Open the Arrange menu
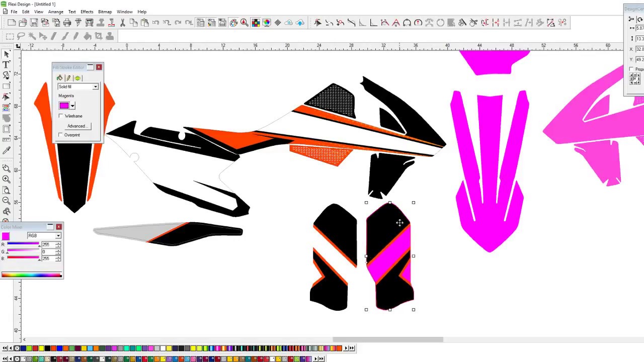This screenshot has height=362, width=644. coord(55,12)
